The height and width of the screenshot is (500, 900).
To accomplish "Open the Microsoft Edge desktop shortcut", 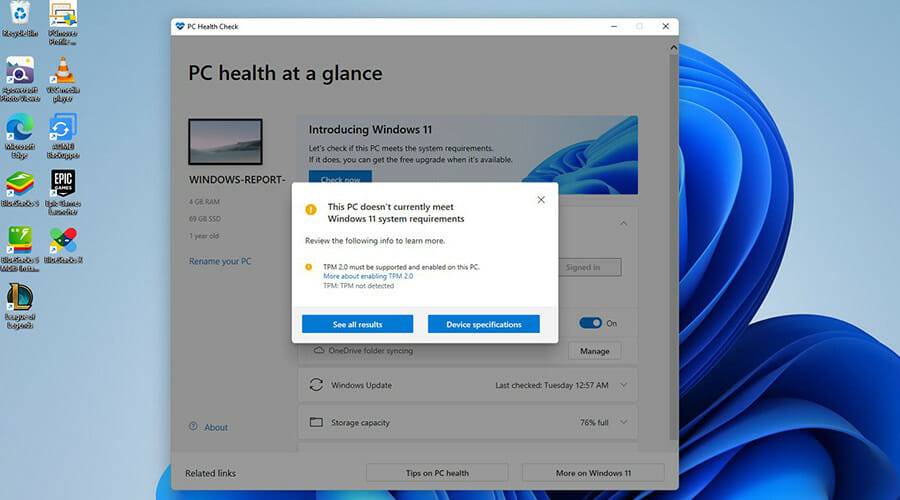I will tap(20, 136).
